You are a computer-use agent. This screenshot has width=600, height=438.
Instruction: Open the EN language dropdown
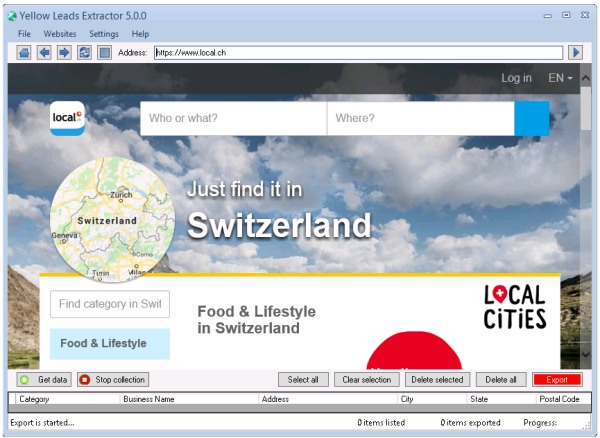pyautogui.click(x=560, y=78)
